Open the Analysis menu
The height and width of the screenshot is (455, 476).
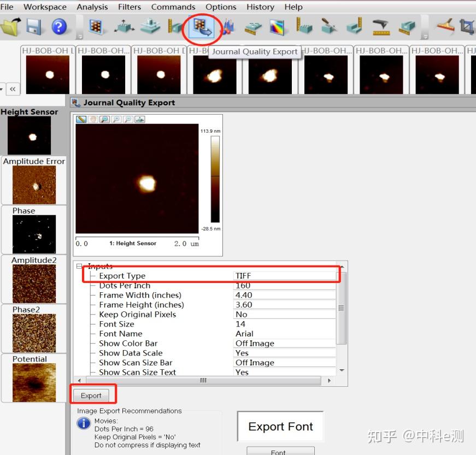(x=92, y=7)
